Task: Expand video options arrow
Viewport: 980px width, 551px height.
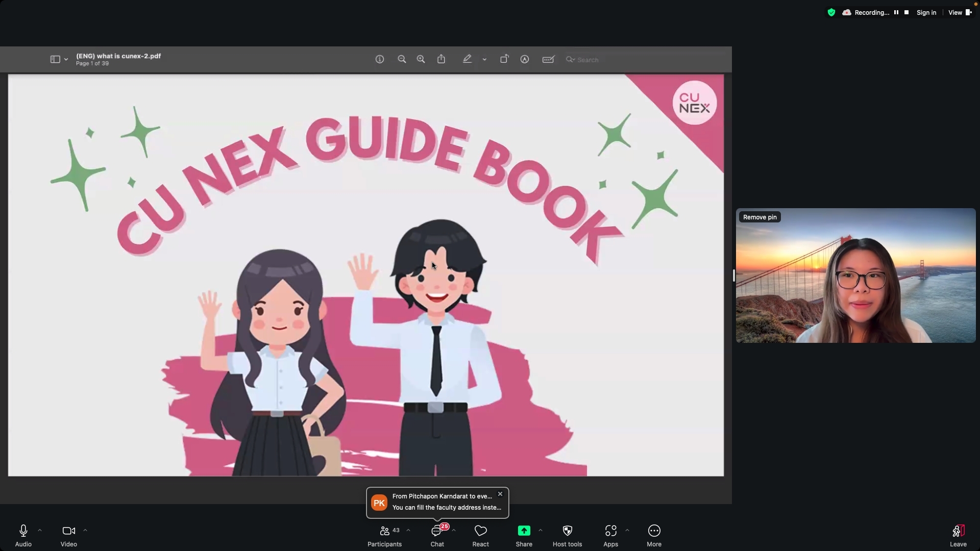Action: (x=85, y=531)
